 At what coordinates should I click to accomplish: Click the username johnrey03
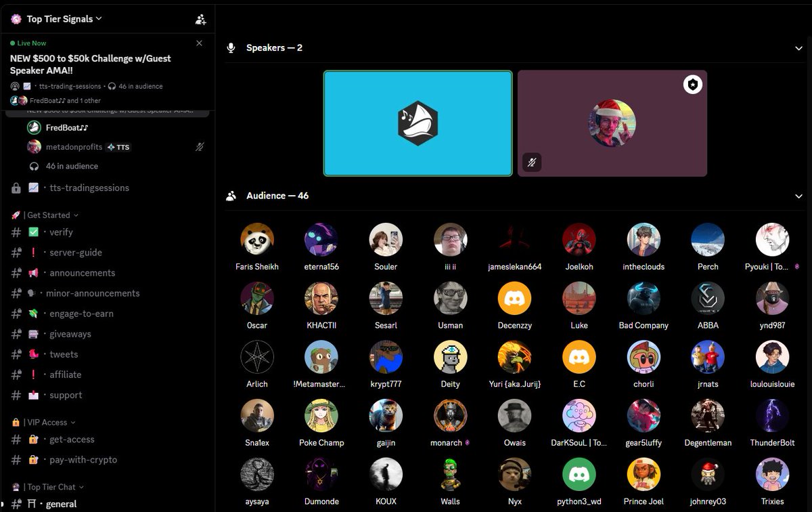pyautogui.click(x=708, y=502)
